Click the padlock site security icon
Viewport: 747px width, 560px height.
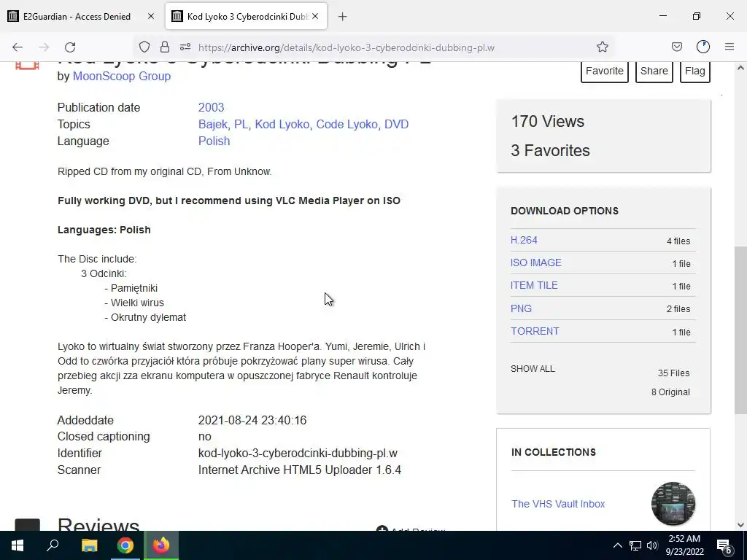pyautogui.click(x=165, y=47)
